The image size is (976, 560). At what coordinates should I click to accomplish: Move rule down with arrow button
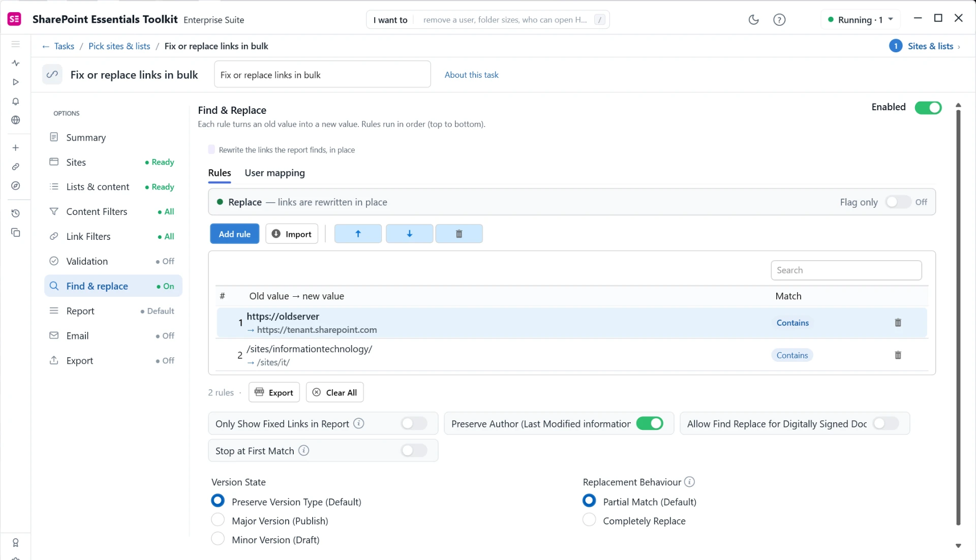[409, 234]
